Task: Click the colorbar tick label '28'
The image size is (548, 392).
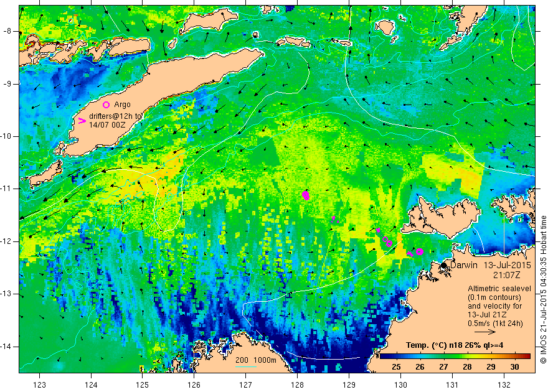Action: coord(467,367)
